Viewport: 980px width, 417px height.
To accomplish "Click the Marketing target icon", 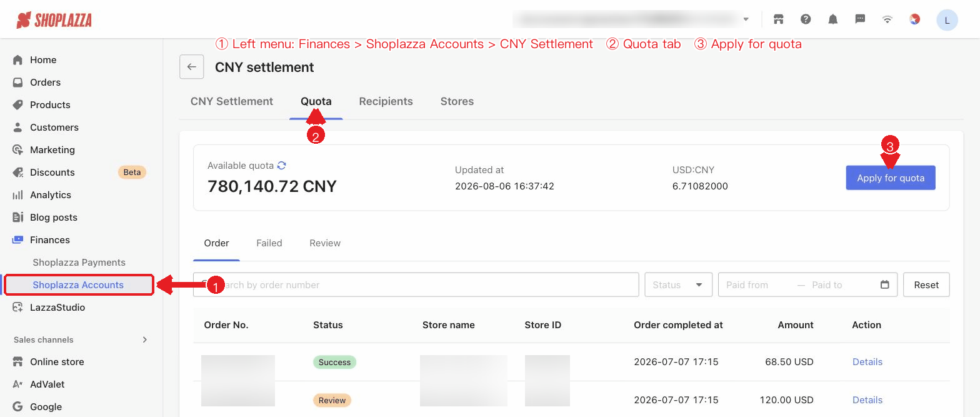I will 18,150.
